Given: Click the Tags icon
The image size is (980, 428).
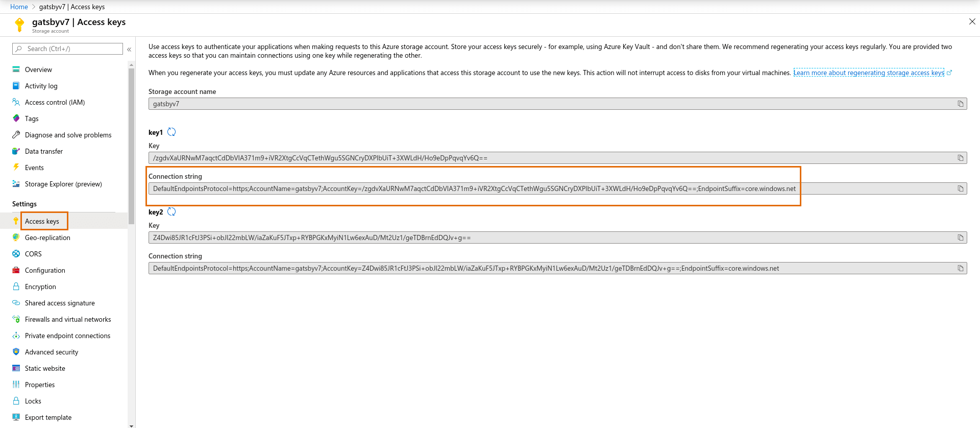Looking at the screenshot, I should [x=16, y=118].
